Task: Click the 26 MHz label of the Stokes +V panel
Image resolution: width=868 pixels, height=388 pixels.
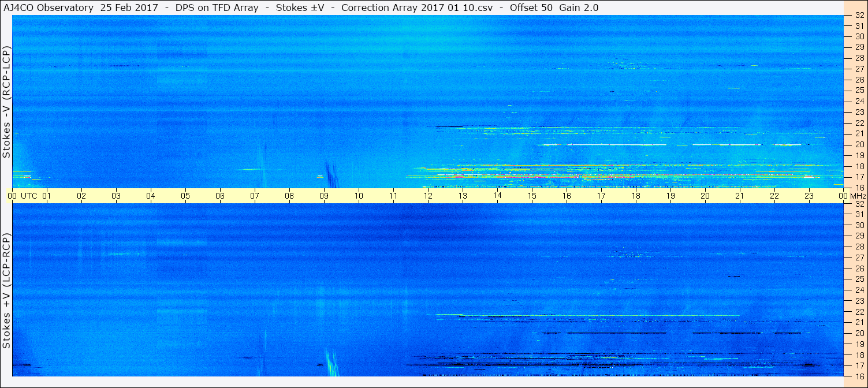Action: tap(859, 268)
